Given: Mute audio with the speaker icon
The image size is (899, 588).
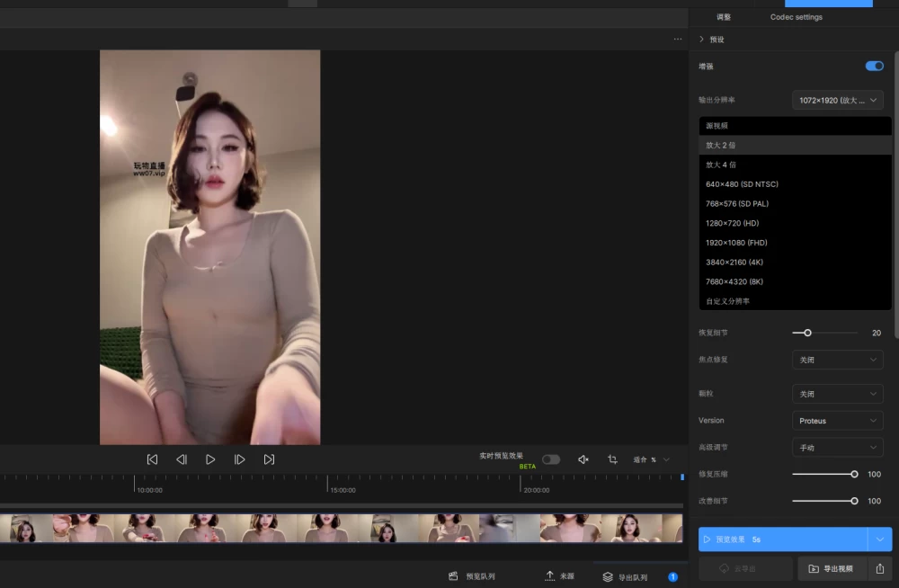Looking at the screenshot, I should [583, 459].
